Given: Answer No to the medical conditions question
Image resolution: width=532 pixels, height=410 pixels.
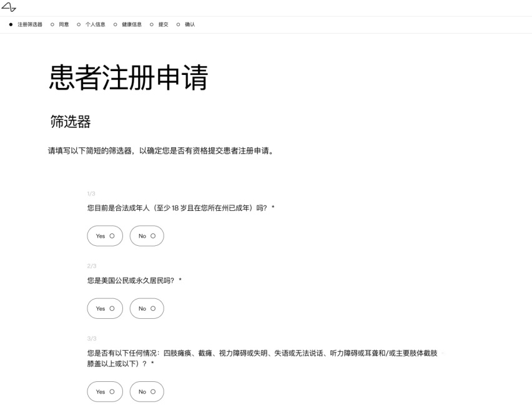Looking at the screenshot, I should click(x=147, y=392).
